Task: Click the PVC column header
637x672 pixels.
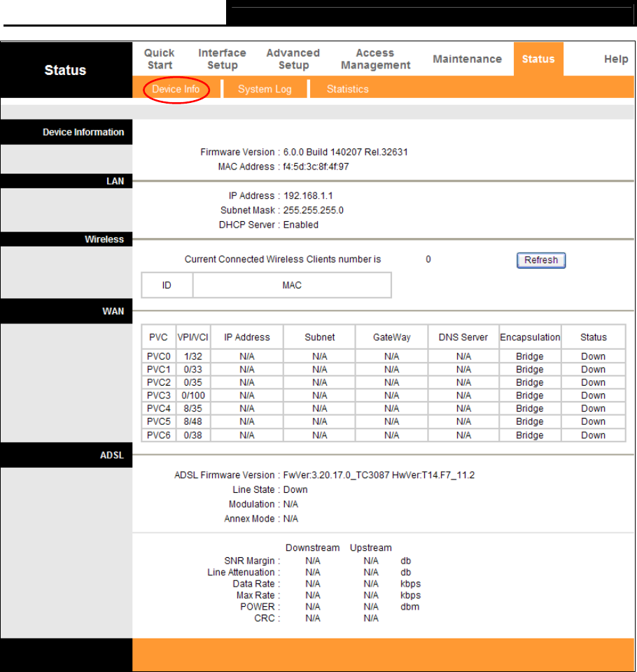Action: tap(158, 337)
